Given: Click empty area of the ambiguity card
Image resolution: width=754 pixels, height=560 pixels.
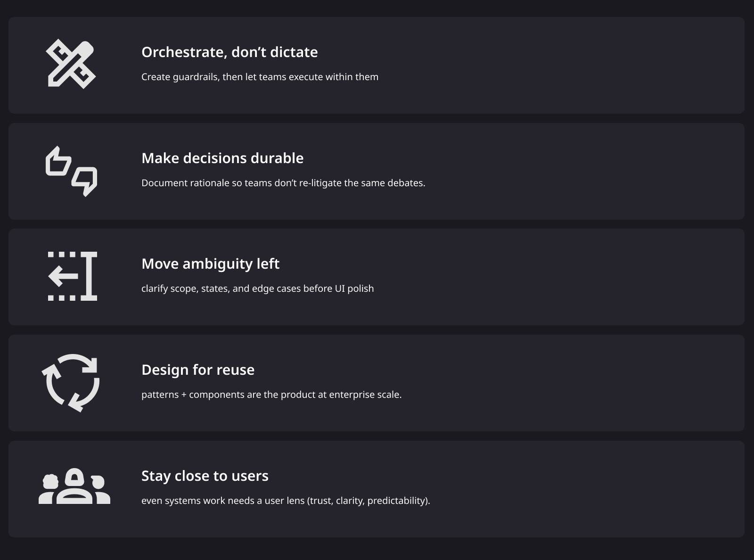Looking at the screenshot, I should click(565, 277).
